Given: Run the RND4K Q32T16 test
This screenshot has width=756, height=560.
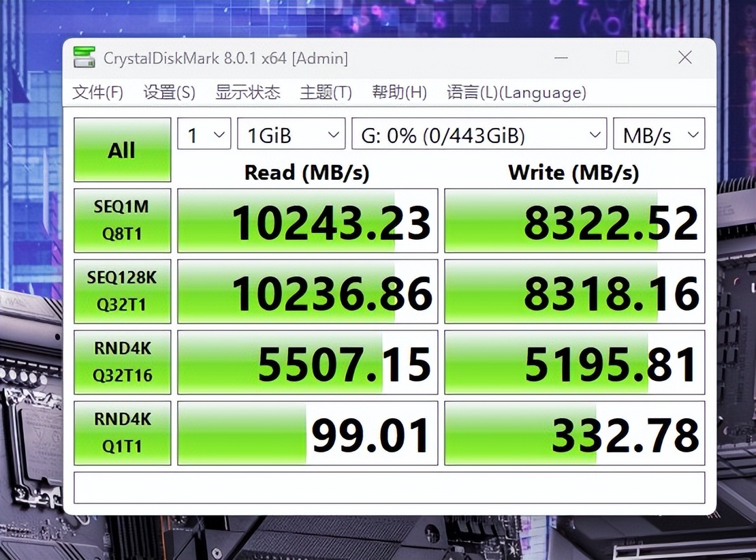Looking at the screenshot, I should click(123, 362).
